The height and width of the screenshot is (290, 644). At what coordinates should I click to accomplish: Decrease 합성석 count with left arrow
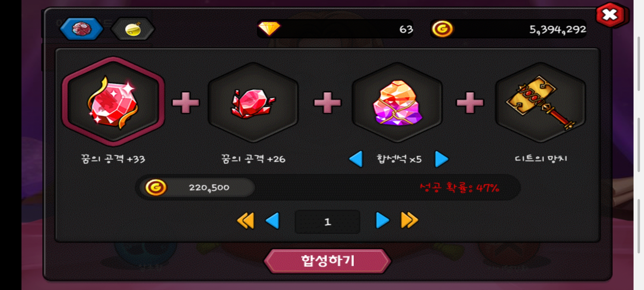click(356, 159)
